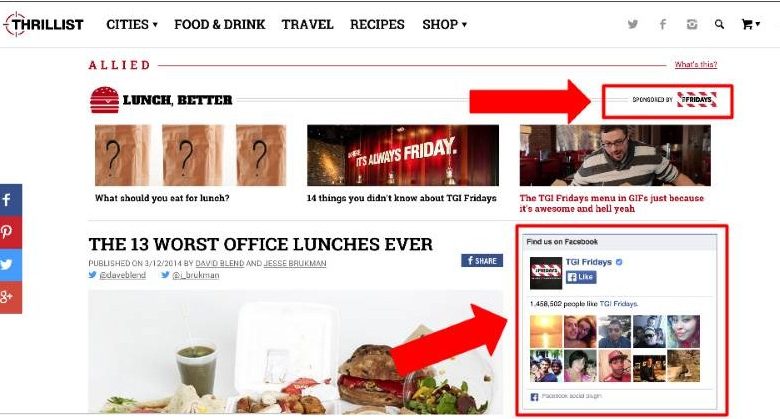780x419 pixels.
Task: Like TGI Fridays on Facebook widget
Action: tap(581, 277)
